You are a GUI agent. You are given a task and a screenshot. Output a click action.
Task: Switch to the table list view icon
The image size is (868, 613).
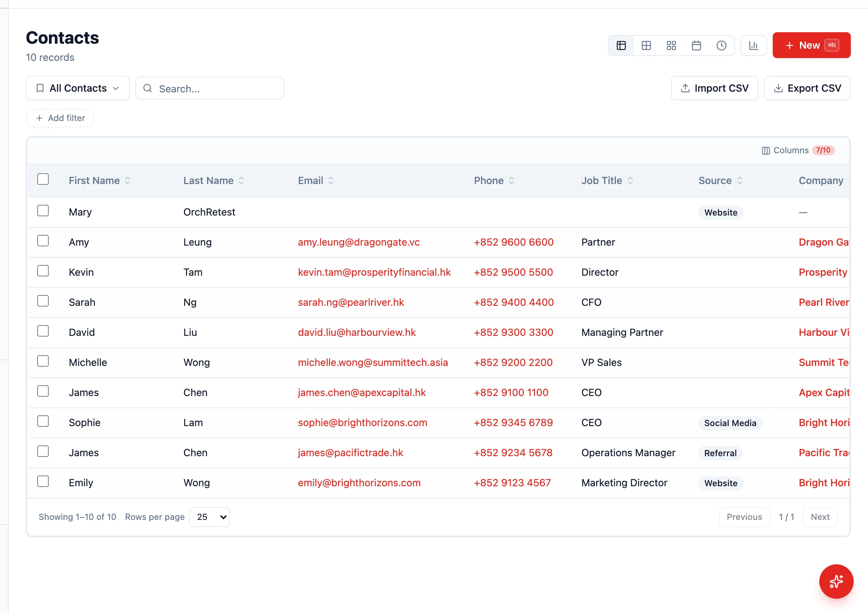(621, 45)
